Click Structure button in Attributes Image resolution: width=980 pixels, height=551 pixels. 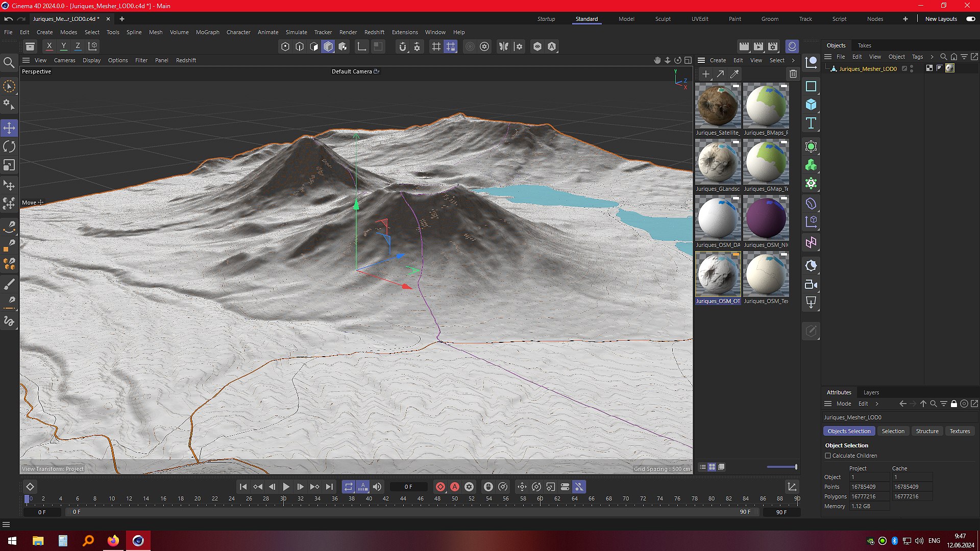click(x=927, y=431)
